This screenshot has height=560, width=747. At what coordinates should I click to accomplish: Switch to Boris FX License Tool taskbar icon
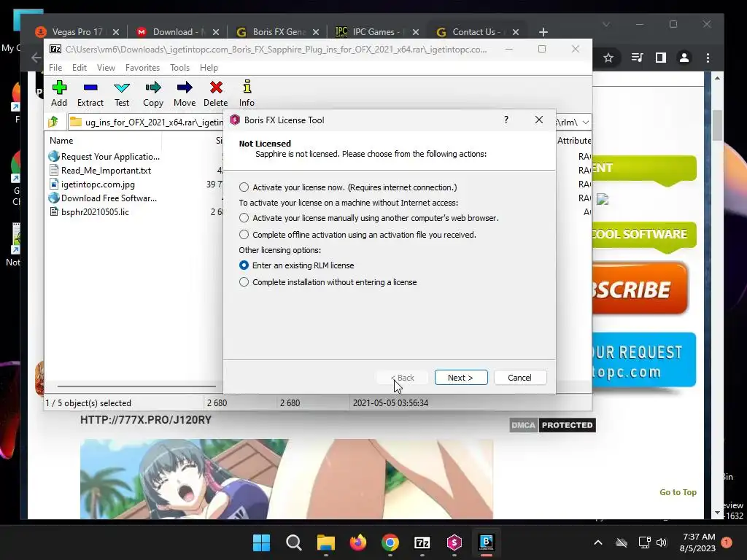[454, 542]
